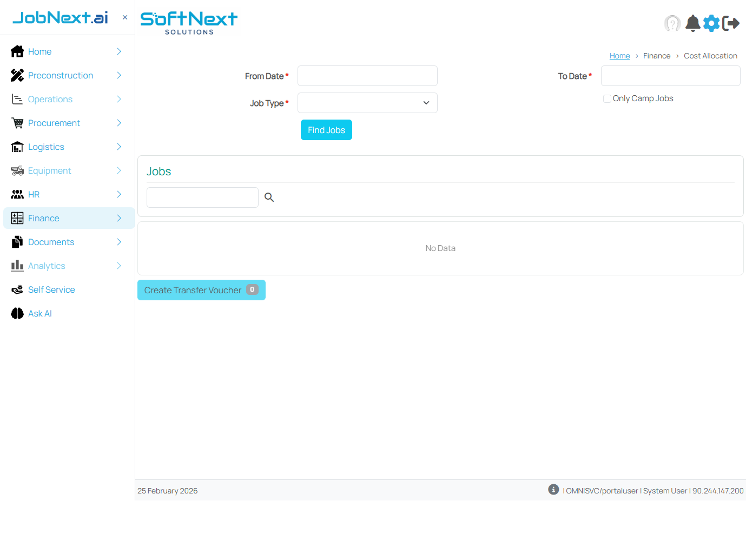Viewport: 746px width, 560px height.
Task: Open the notifications bell
Action: point(692,23)
